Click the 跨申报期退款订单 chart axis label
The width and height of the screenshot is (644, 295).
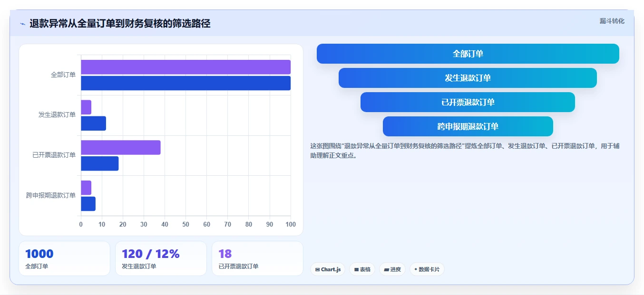[51, 195]
